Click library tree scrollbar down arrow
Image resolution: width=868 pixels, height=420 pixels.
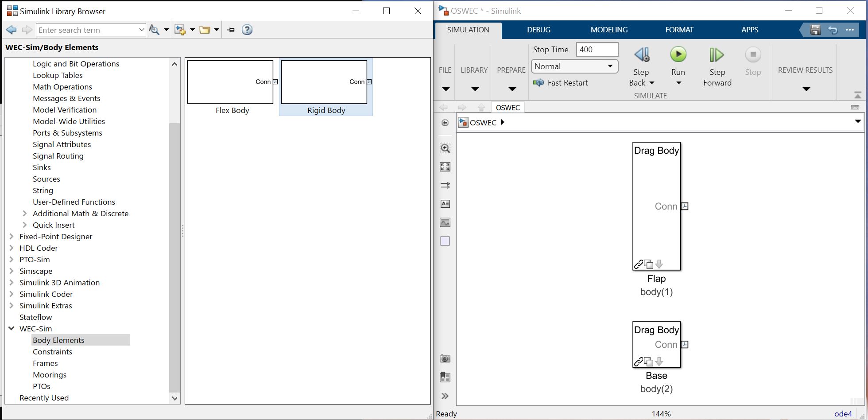[174, 398]
